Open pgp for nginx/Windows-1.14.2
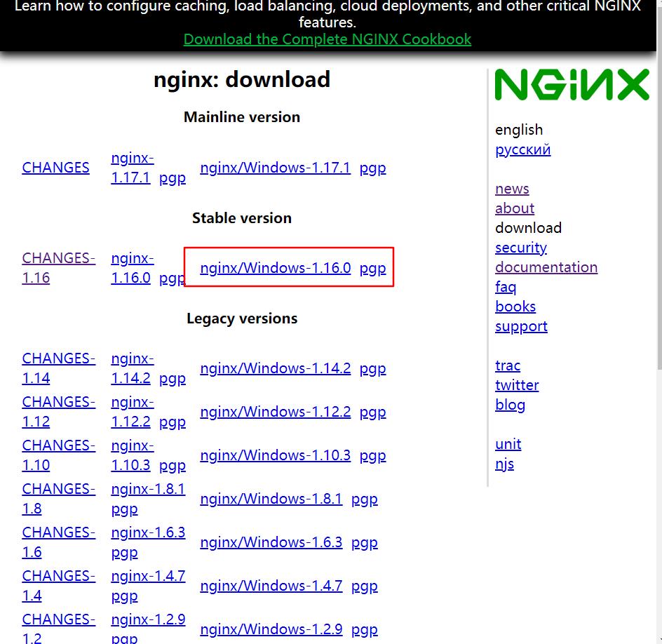The image size is (662, 644). click(x=373, y=369)
